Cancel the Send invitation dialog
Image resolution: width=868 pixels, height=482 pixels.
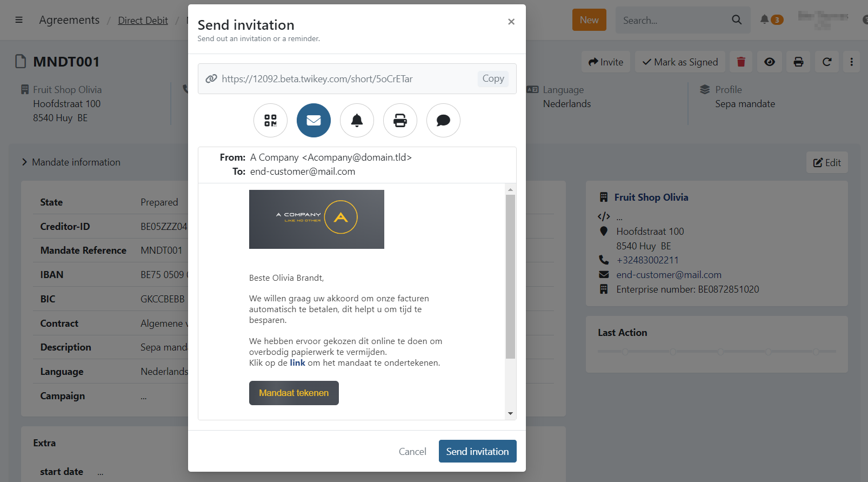[412, 452]
